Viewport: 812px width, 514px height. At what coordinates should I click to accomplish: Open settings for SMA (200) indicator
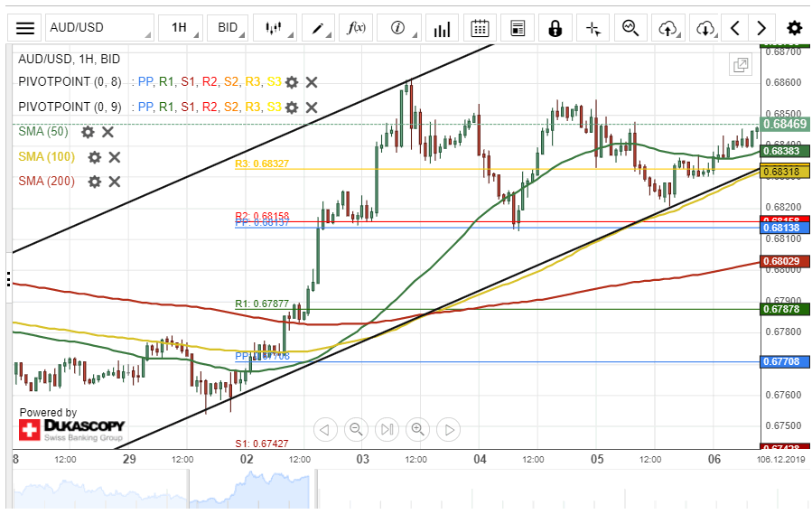pos(95,182)
